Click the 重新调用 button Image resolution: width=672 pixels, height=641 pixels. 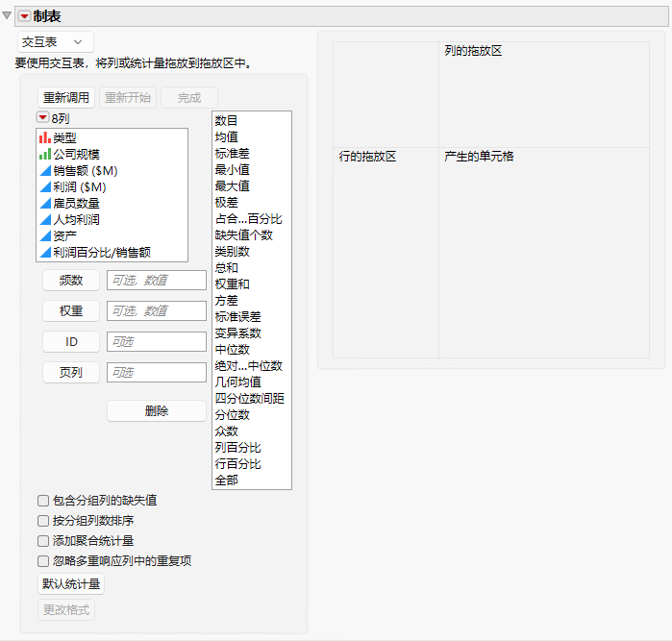pyautogui.click(x=66, y=98)
